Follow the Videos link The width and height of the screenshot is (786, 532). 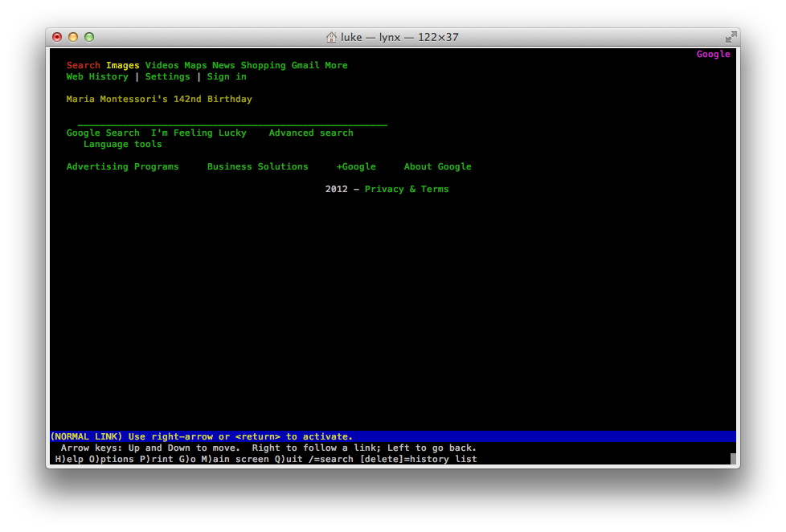coord(162,66)
